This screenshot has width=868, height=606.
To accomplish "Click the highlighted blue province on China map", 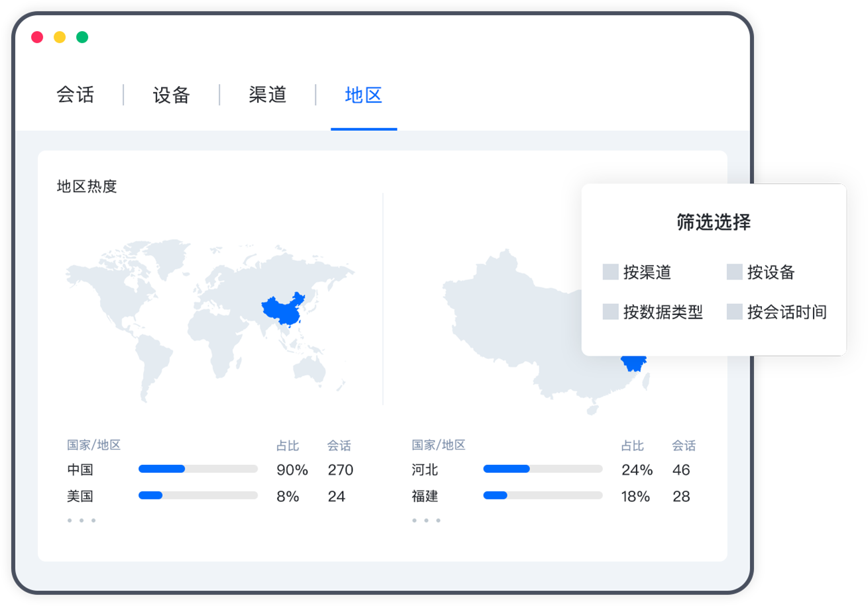I will coord(633,363).
